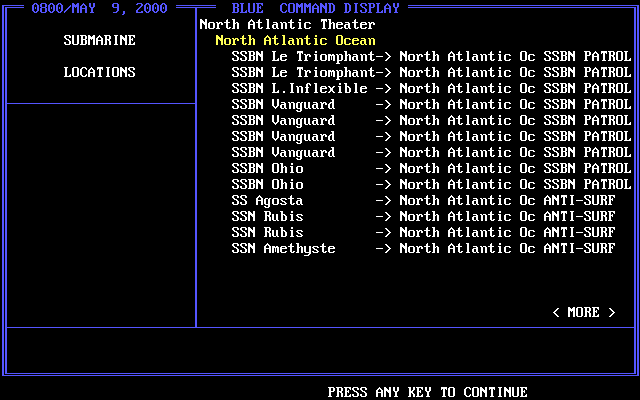Click the 0800/MAY 9, 2000 date
The image size is (640, 400).
99,8
